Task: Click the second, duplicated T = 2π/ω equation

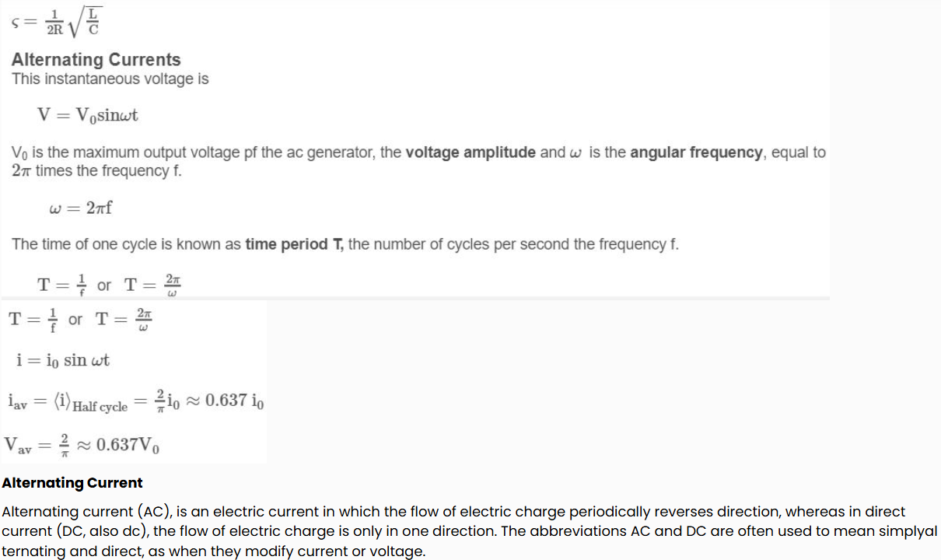Action: [x=126, y=320]
